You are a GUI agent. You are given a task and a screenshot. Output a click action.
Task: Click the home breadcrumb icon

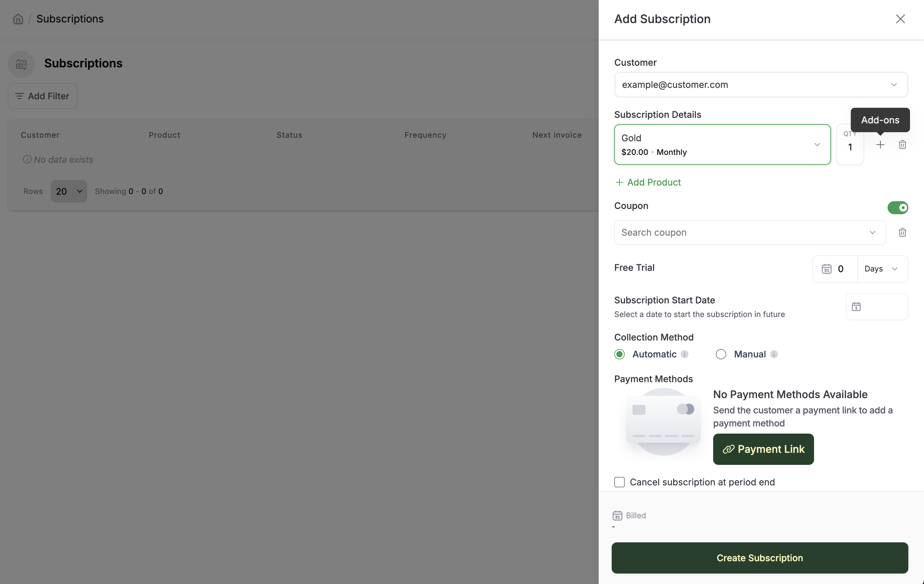pos(18,19)
